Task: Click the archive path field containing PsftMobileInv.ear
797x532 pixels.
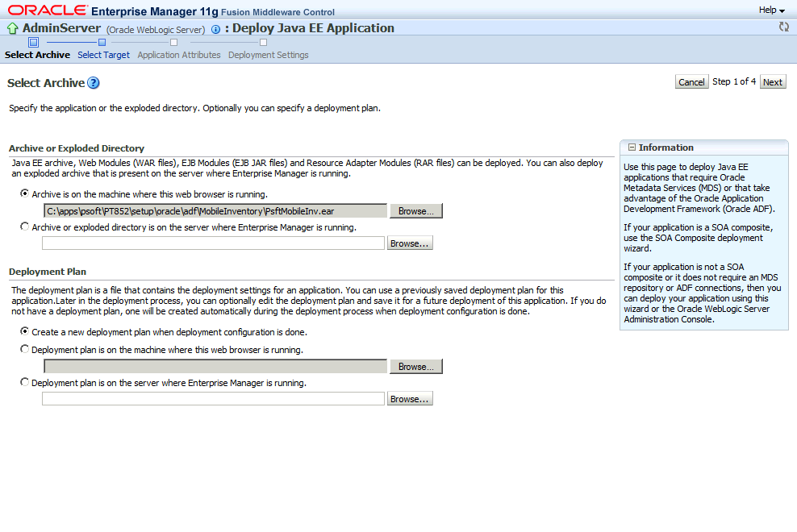Action: [x=215, y=211]
